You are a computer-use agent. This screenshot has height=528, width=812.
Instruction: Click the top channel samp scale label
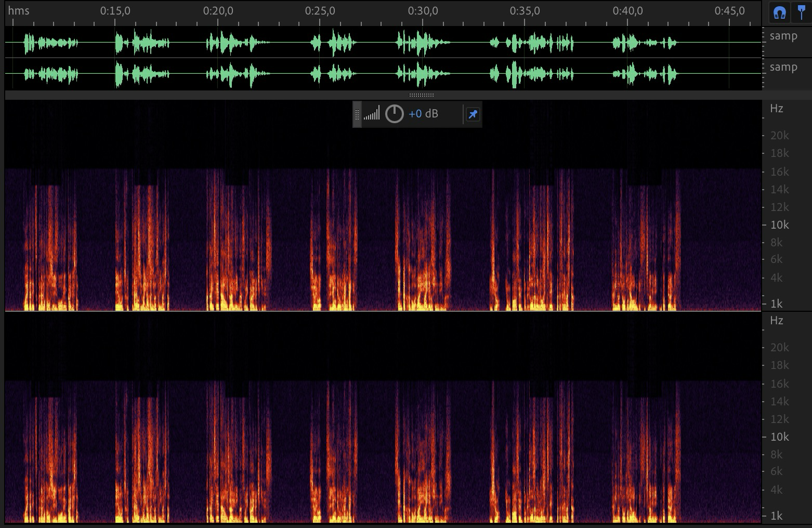[x=783, y=36]
